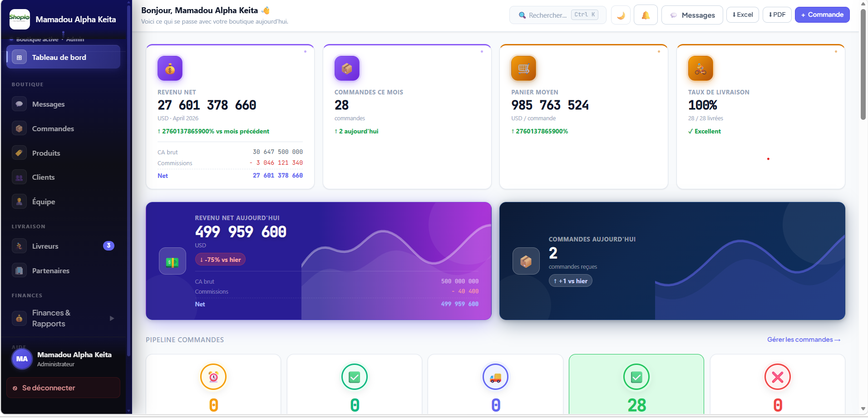Export data with the Excel button
The image size is (868, 418).
[743, 15]
